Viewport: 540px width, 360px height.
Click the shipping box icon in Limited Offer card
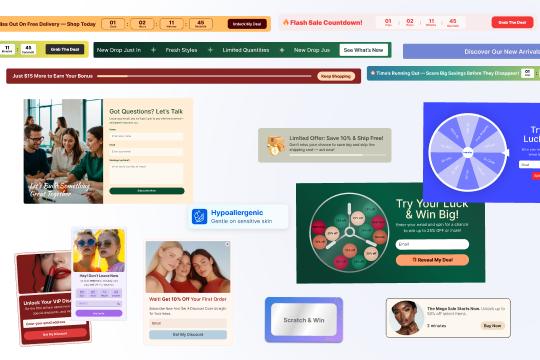(275, 145)
